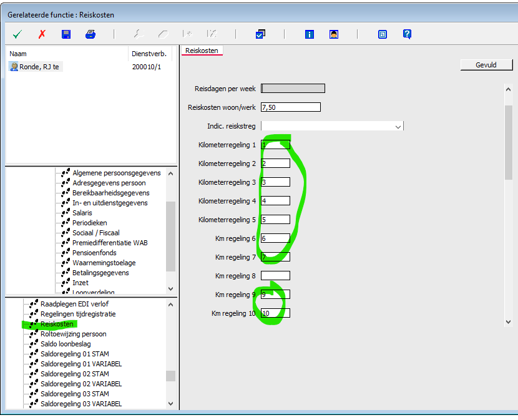Open Sociaal / Fiscaal
518x420 pixels.
click(x=96, y=233)
